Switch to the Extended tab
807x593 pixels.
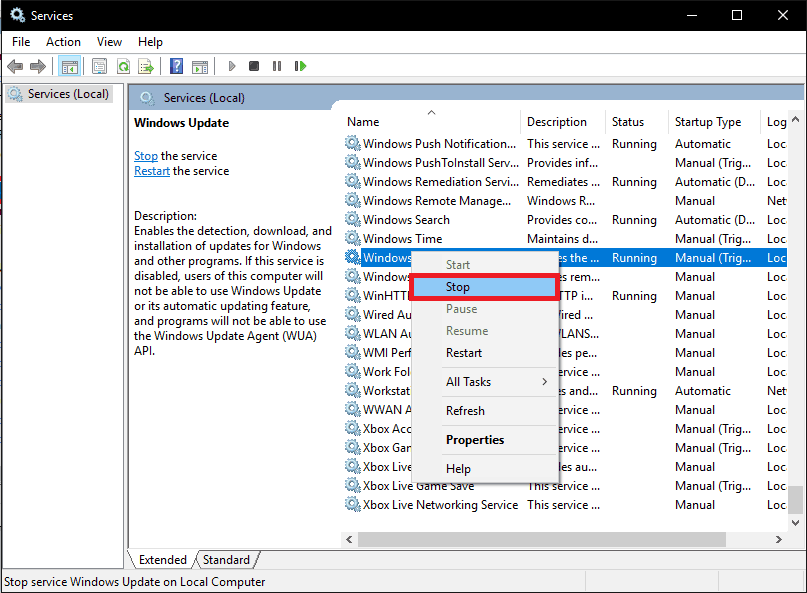pos(163,560)
